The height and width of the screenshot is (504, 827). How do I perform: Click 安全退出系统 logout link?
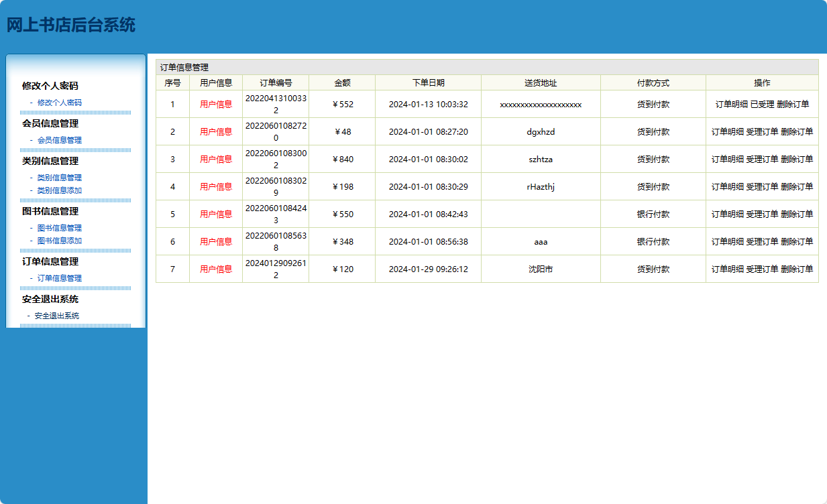[56, 316]
